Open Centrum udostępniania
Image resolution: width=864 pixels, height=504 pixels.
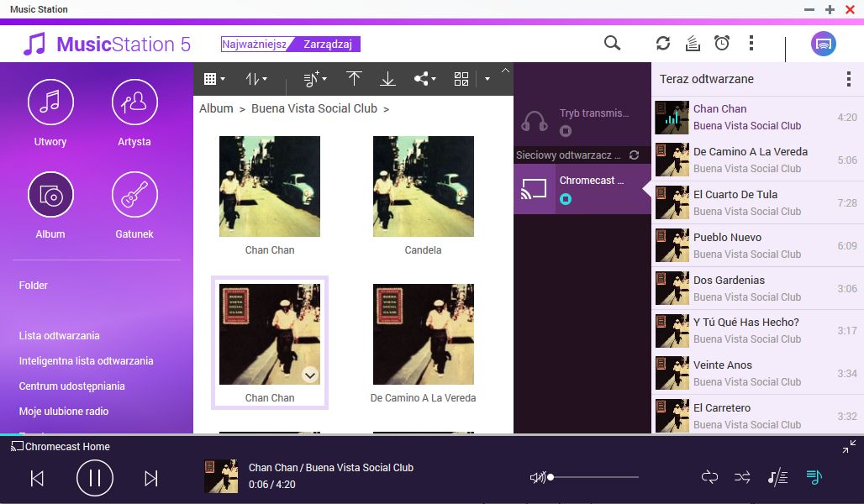pos(71,386)
